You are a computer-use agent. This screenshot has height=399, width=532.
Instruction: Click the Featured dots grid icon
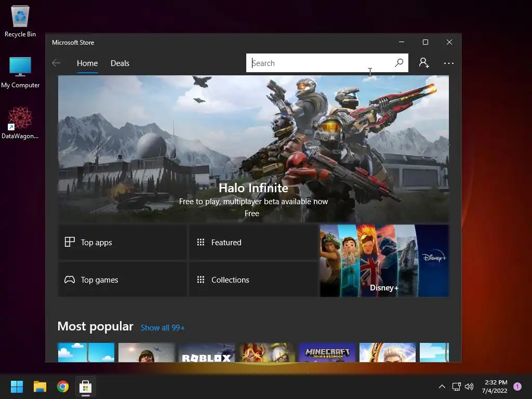201,242
